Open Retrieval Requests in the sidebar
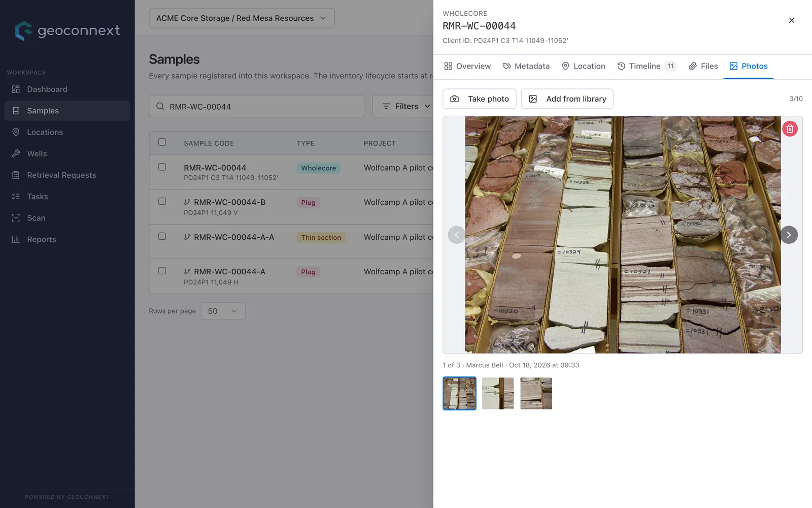This screenshot has width=812, height=508. point(67,175)
